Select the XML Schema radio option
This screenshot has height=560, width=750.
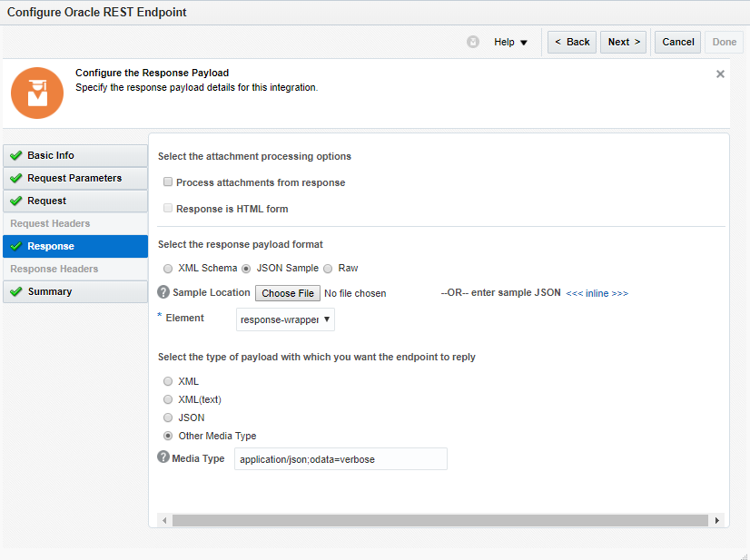[x=168, y=269]
